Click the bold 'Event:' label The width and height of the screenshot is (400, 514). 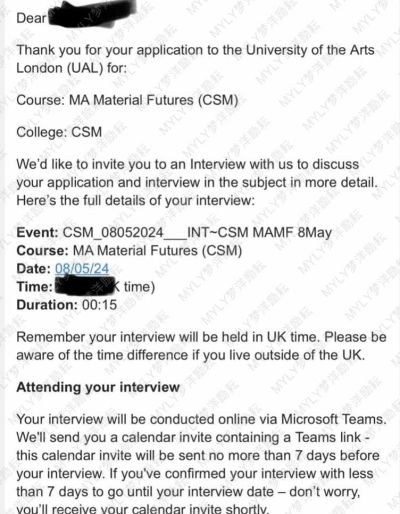tap(38, 232)
